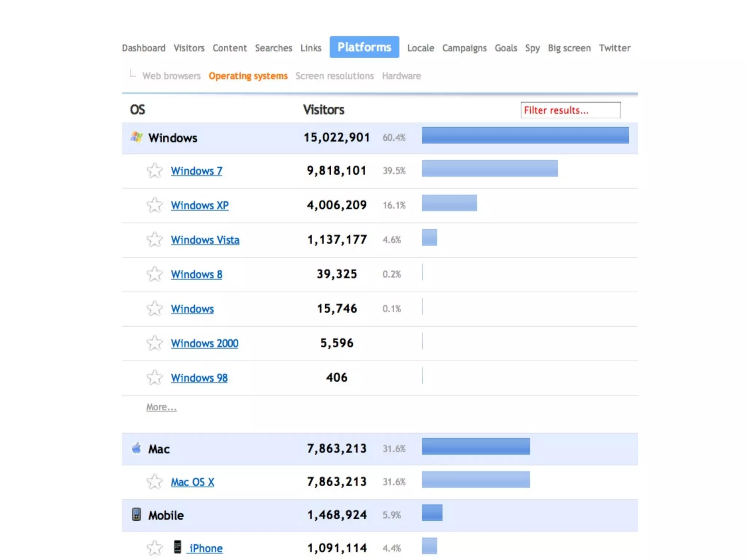This screenshot has height=560, width=747.
Task: Switch to Screen resolutions subtab
Action: coord(334,76)
